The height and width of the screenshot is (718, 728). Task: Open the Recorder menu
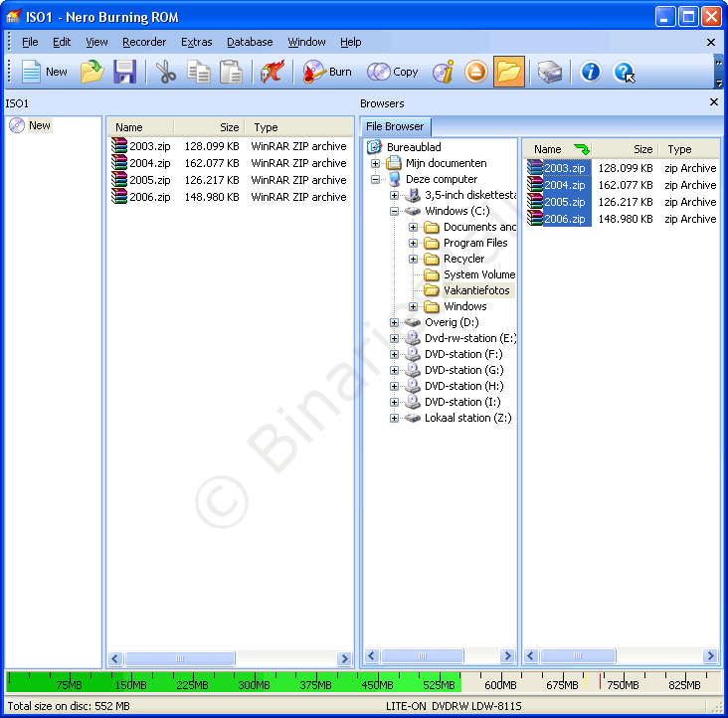coord(144,42)
